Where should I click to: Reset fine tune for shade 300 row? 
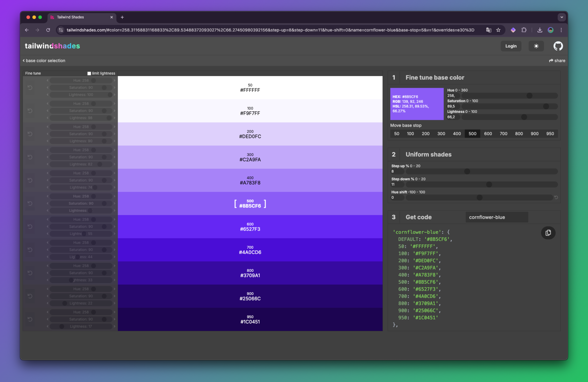click(x=30, y=157)
